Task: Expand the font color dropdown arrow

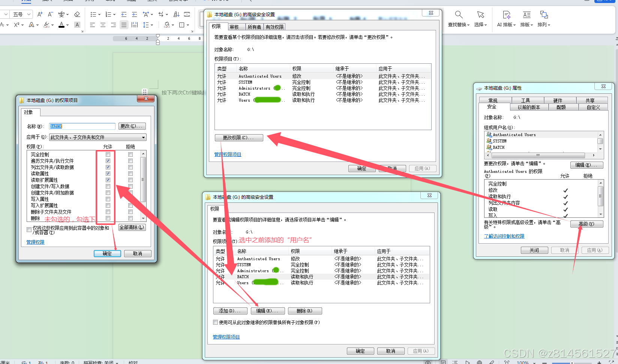Action: (x=67, y=25)
